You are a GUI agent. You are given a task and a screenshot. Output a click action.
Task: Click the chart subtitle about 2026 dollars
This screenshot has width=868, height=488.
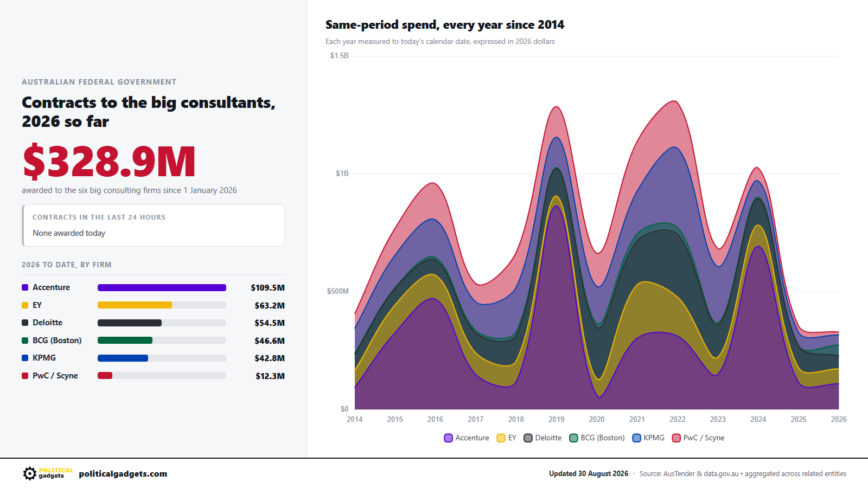pyautogui.click(x=440, y=42)
